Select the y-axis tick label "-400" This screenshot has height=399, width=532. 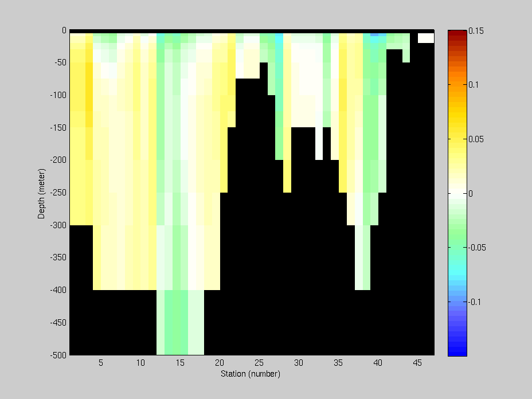(58, 290)
